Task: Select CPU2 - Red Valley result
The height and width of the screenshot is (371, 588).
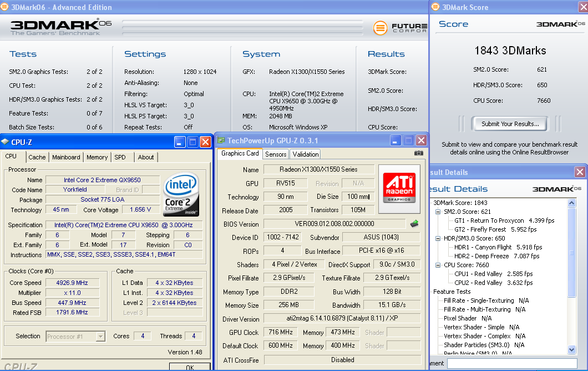Action: tap(494, 283)
